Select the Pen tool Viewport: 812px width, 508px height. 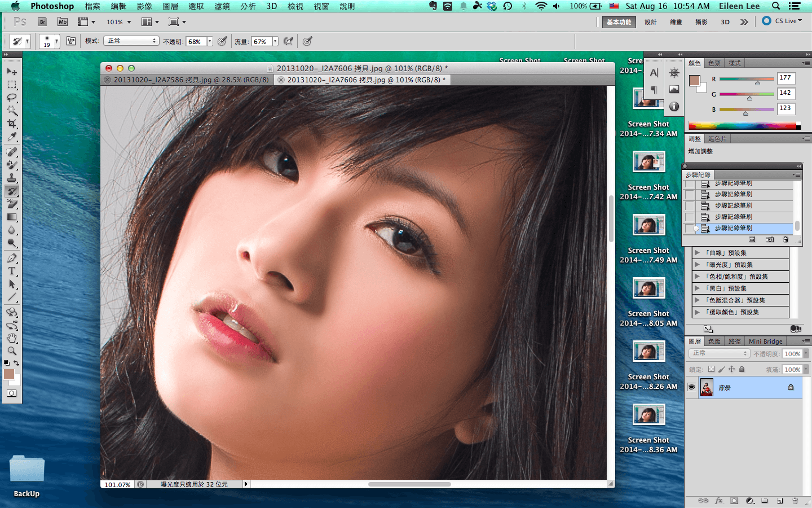coord(12,258)
